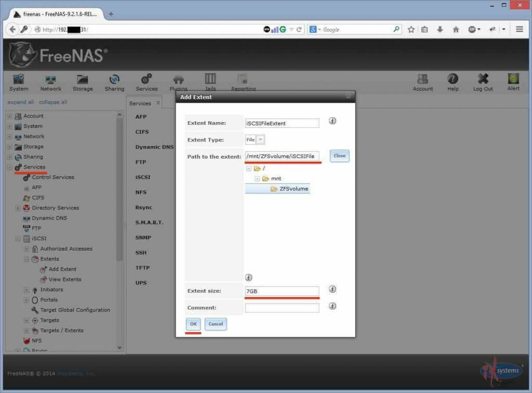Open Target Global Configuration in tree

(x=75, y=310)
